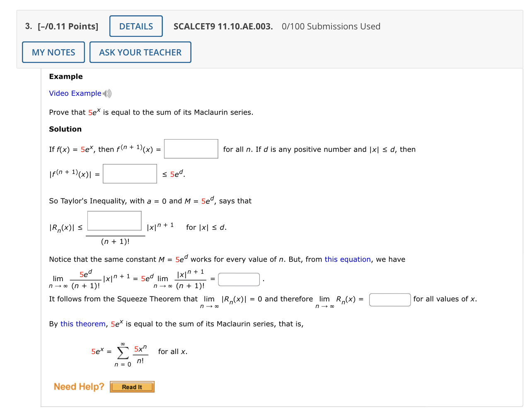This screenshot has width=532, height=412.
Task: Open the 'this equation' reference link
Action: click(x=347, y=259)
